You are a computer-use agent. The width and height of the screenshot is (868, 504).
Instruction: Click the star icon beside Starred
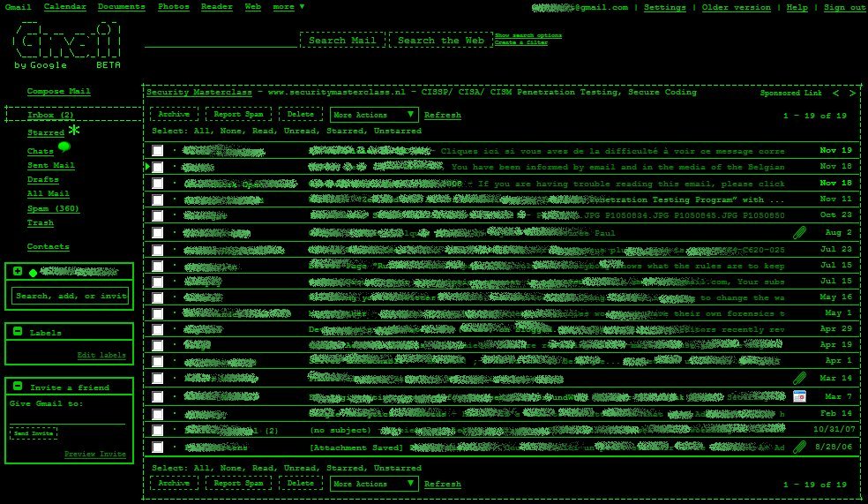tap(74, 130)
